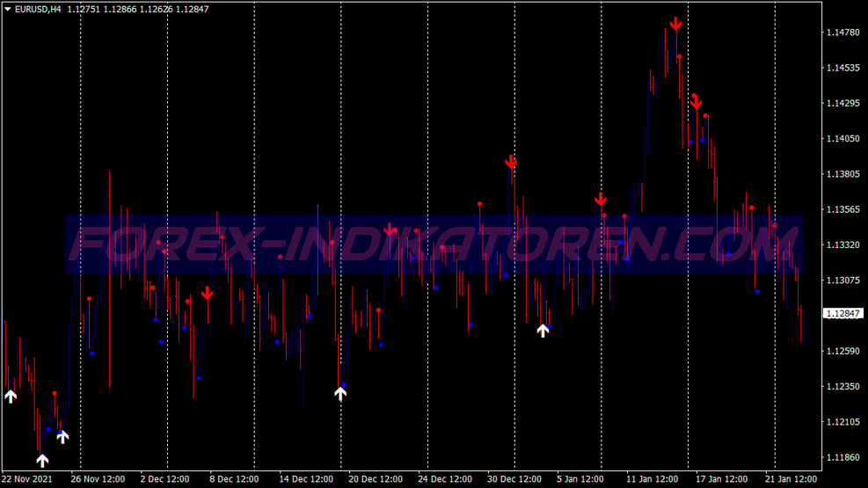Image resolution: width=868 pixels, height=488 pixels.
Task: Click the 21 Jan 12:00 time label
Action: (791, 479)
